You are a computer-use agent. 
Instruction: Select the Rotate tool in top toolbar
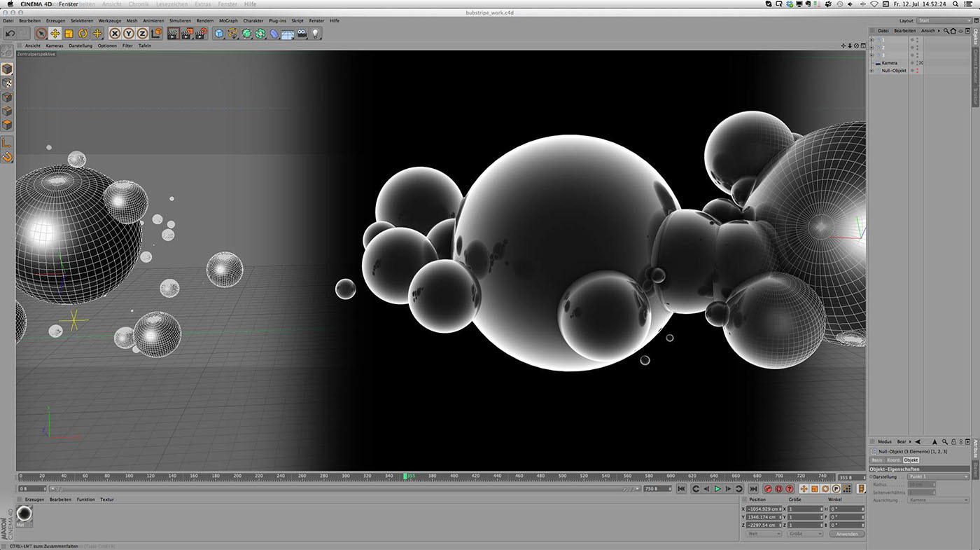coord(83,34)
